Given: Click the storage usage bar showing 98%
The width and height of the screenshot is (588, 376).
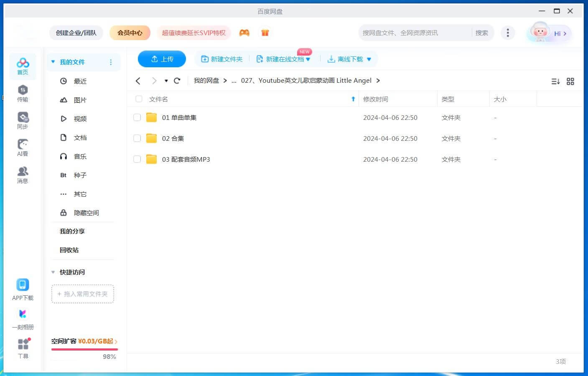Looking at the screenshot, I should pyautogui.click(x=84, y=349).
